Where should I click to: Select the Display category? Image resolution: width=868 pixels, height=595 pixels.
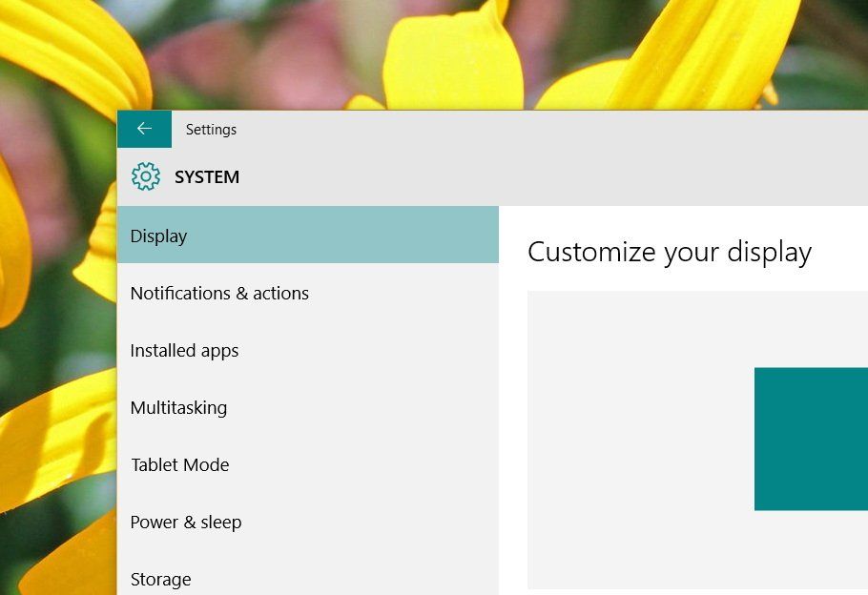coord(308,235)
